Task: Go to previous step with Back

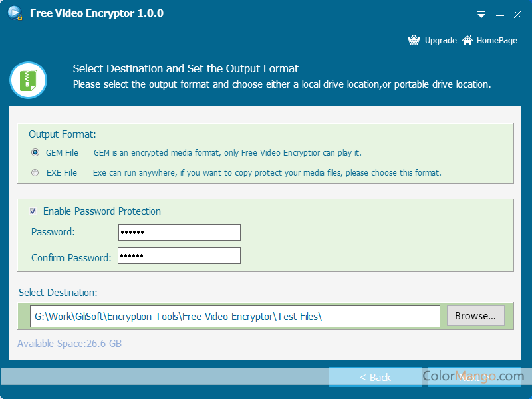Action: pos(375,377)
